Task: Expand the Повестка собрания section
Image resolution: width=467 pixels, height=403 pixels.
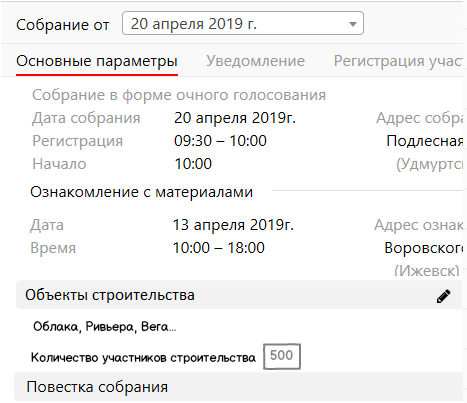Action: click(238, 387)
